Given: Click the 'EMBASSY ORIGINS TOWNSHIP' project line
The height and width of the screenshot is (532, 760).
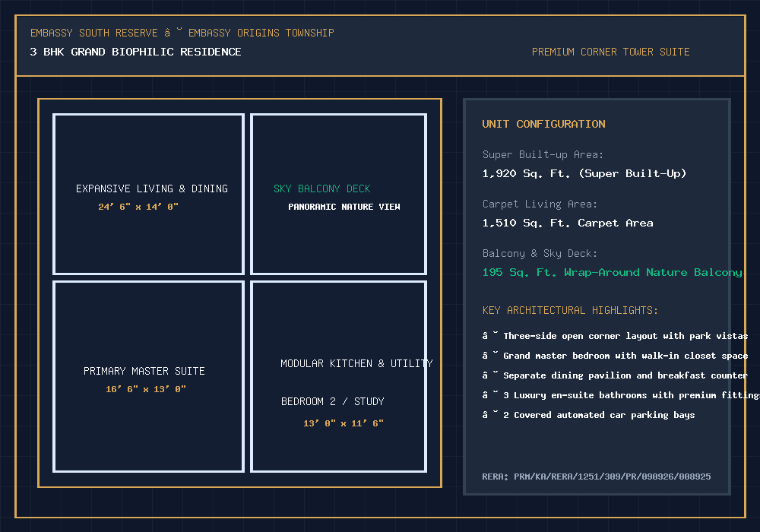Looking at the screenshot, I should point(261,33).
